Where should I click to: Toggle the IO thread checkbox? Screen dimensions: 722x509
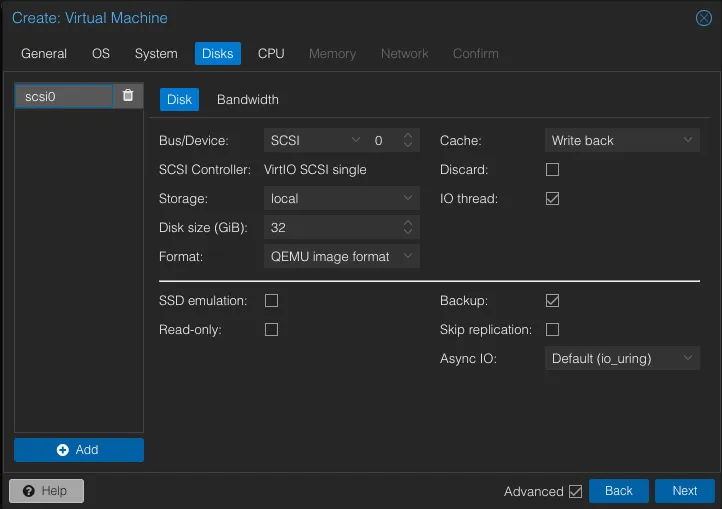point(552,199)
